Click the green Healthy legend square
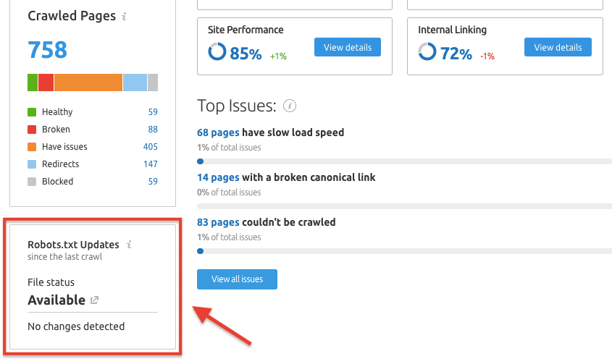 (x=32, y=112)
